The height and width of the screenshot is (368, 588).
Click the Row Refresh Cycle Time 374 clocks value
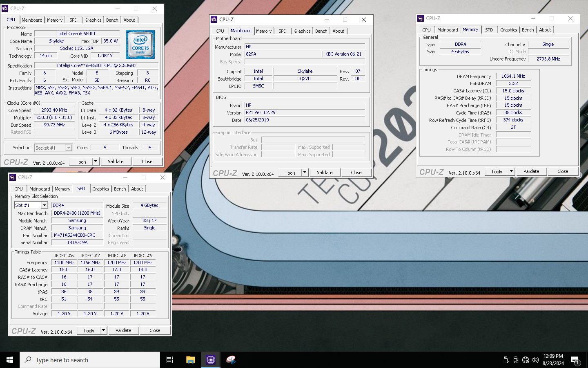pos(513,120)
